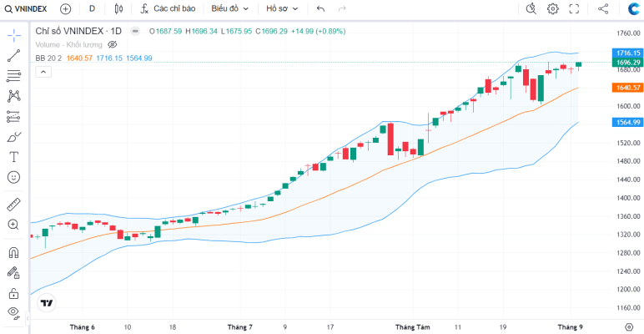Select the horizontal lines Fibonacci tool

(x=13, y=76)
